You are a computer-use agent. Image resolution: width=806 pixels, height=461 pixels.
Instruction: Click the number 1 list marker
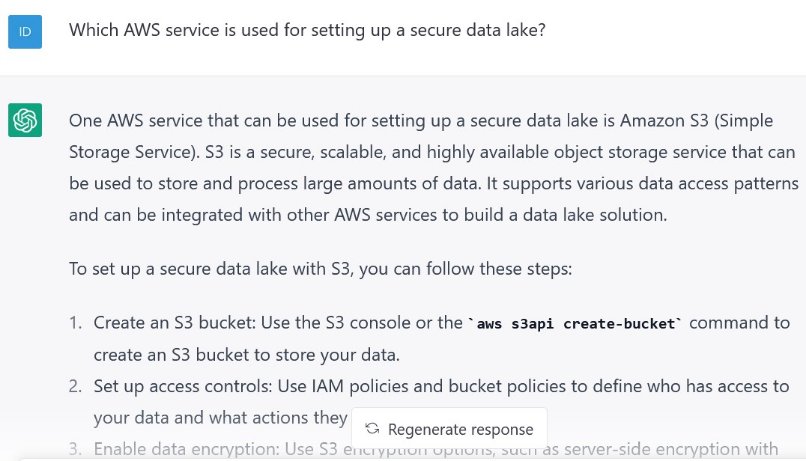point(75,324)
